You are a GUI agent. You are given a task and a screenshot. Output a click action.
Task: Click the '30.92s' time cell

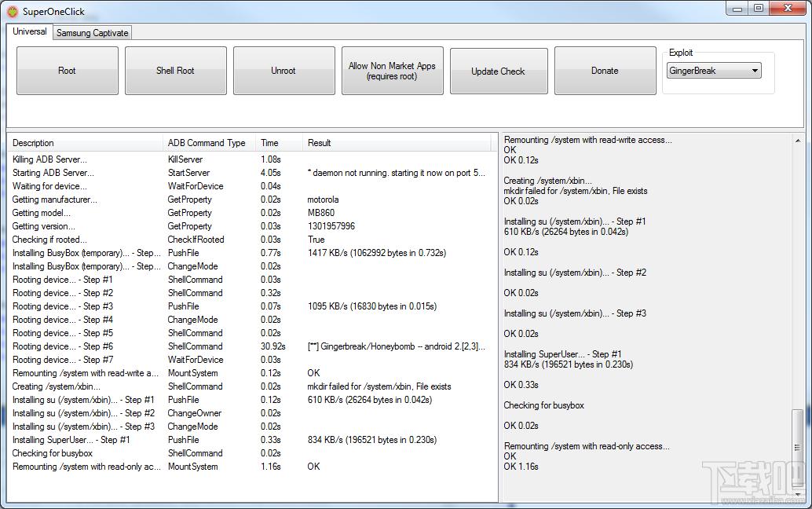coord(273,346)
